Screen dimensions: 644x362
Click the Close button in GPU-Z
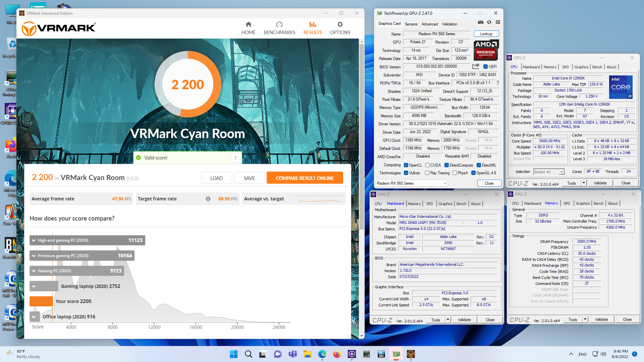click(x=489, y=183)
